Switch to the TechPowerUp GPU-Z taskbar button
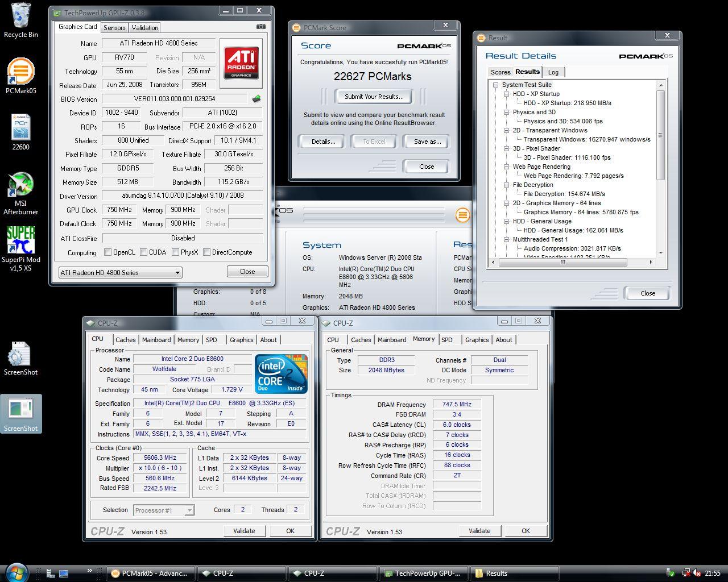 (424, 573)
